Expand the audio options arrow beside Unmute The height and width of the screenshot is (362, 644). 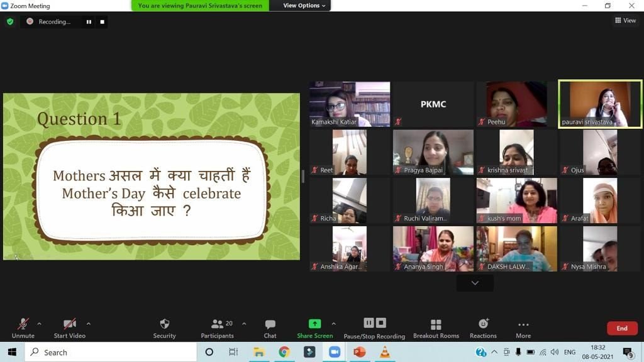pos(40,324)
